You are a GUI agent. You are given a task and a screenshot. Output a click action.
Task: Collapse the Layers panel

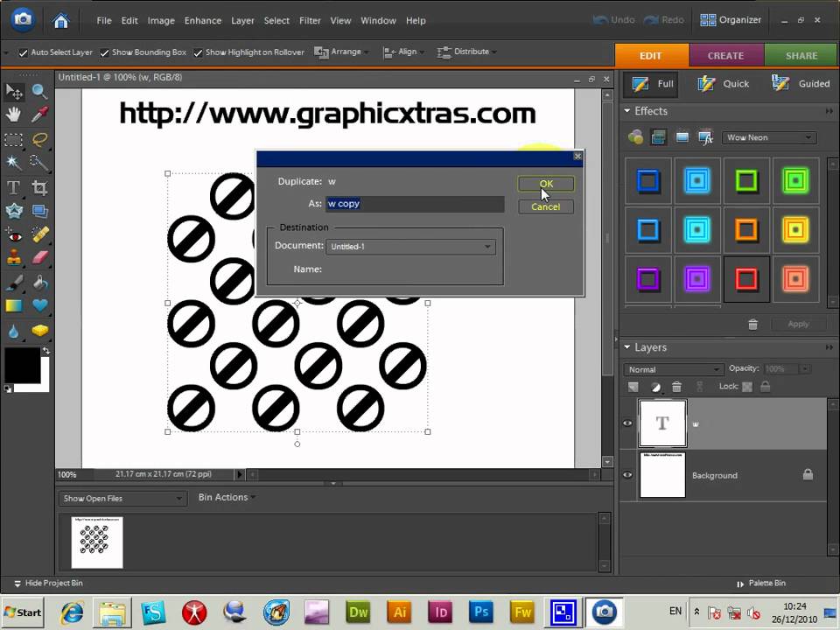tap(626, 347)
